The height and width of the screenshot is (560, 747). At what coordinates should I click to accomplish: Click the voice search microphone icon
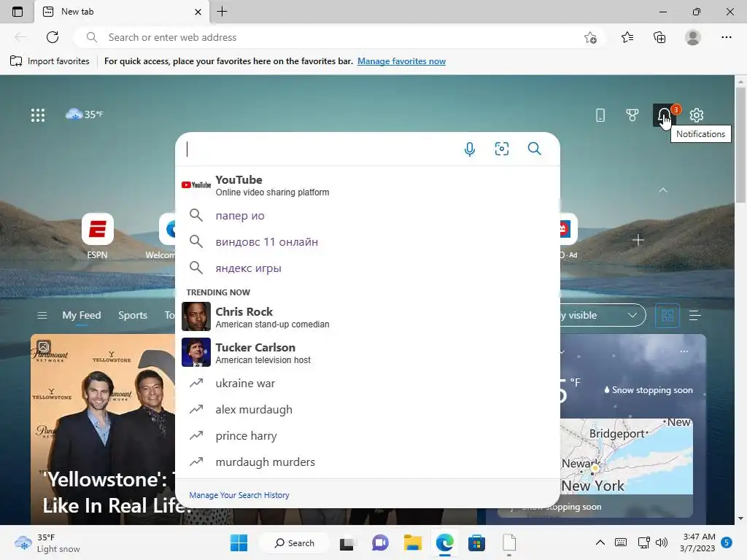tap(469, 149)
